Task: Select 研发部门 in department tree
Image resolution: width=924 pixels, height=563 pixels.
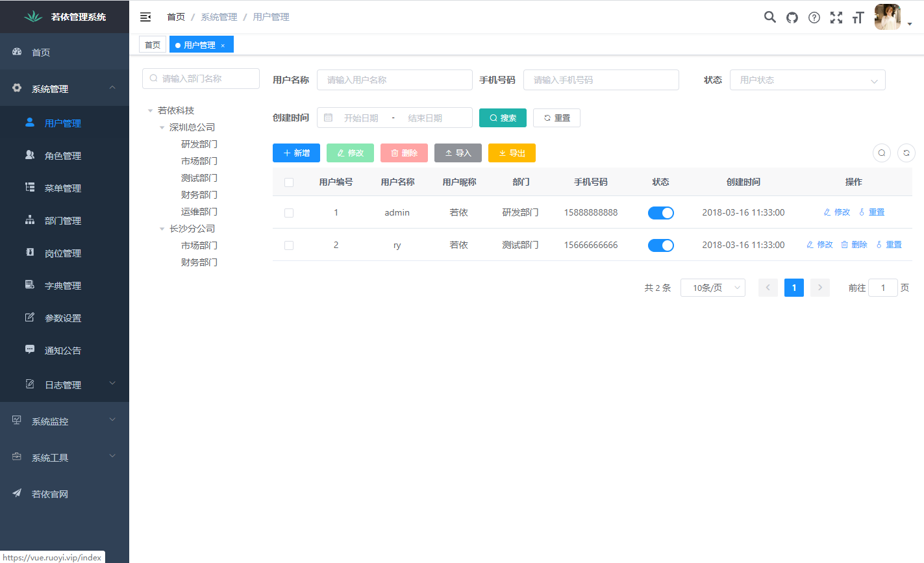Action: pos(199,144)
